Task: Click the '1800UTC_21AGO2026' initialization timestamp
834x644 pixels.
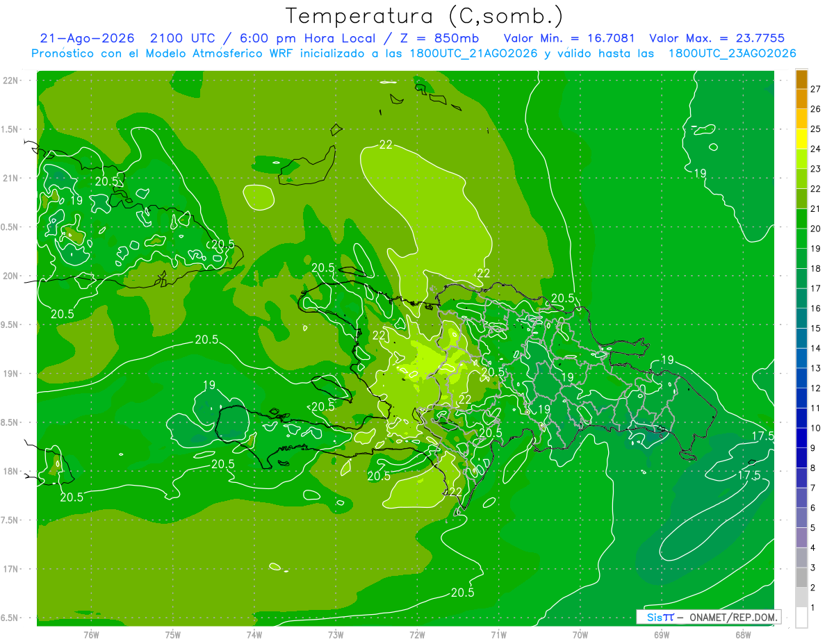Action: [x=473, y=53]
